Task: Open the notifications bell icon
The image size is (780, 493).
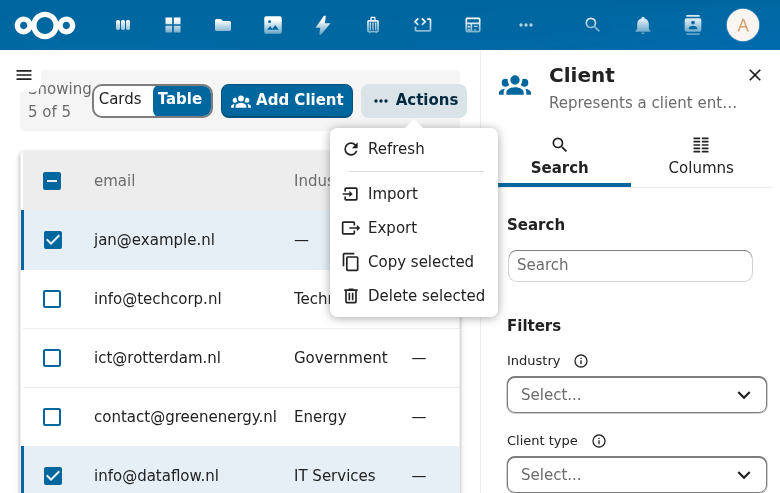Action: (x=643, y=25)
